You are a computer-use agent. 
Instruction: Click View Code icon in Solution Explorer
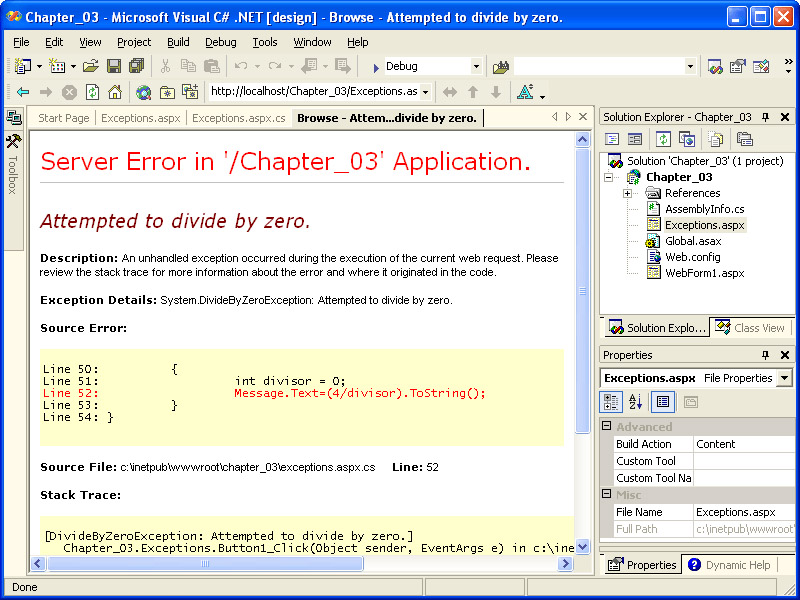click(x=612, y=139)
